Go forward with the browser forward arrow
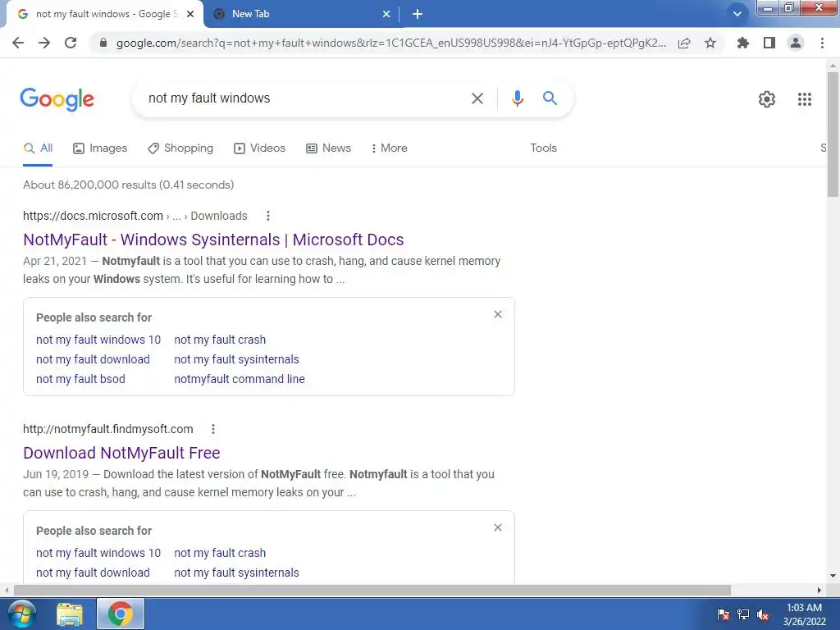840x630 pixels. [44, 43]
